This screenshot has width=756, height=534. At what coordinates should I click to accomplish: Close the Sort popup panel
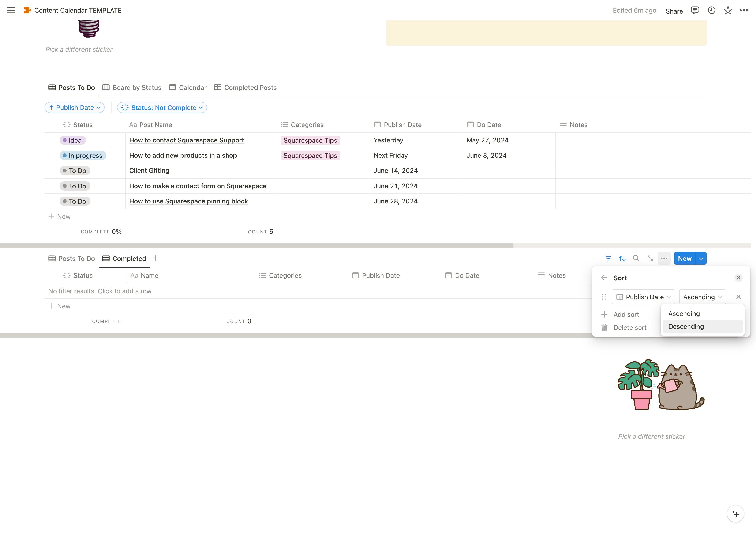(x=738, y=278)
